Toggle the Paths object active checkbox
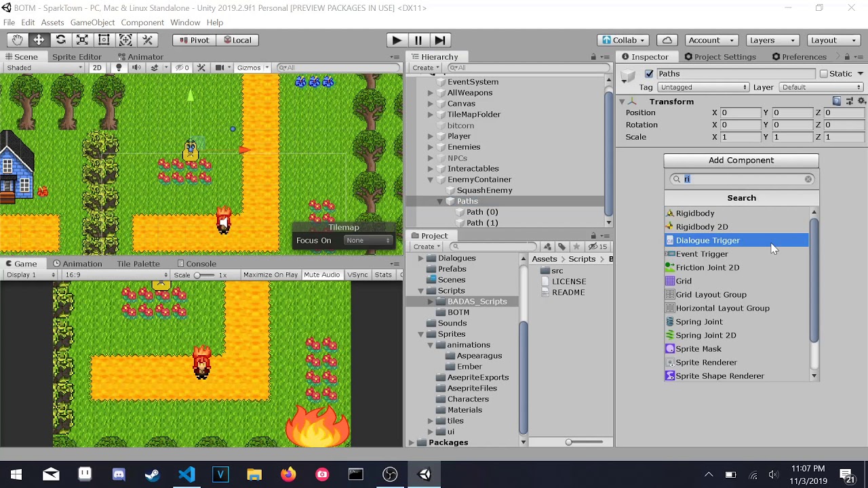The height and width of the screenshot is (488, 868). point(649,74)
